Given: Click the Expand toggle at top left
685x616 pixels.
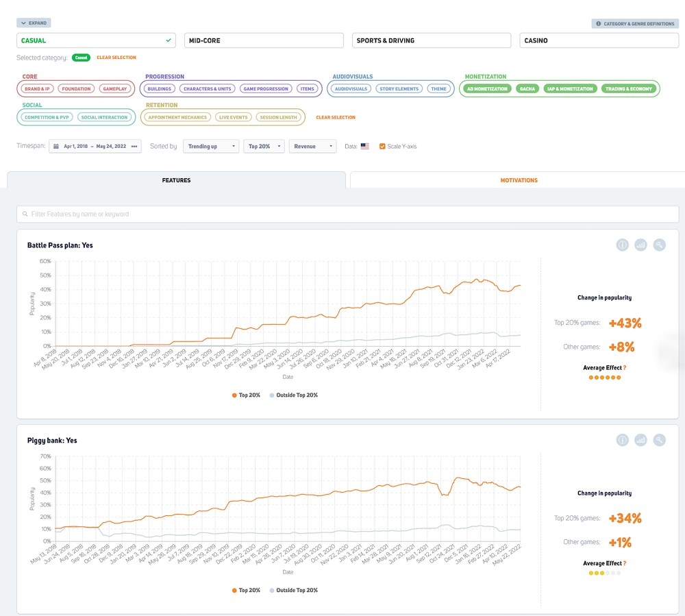Looking at the screenshot, I should (34, 23).
